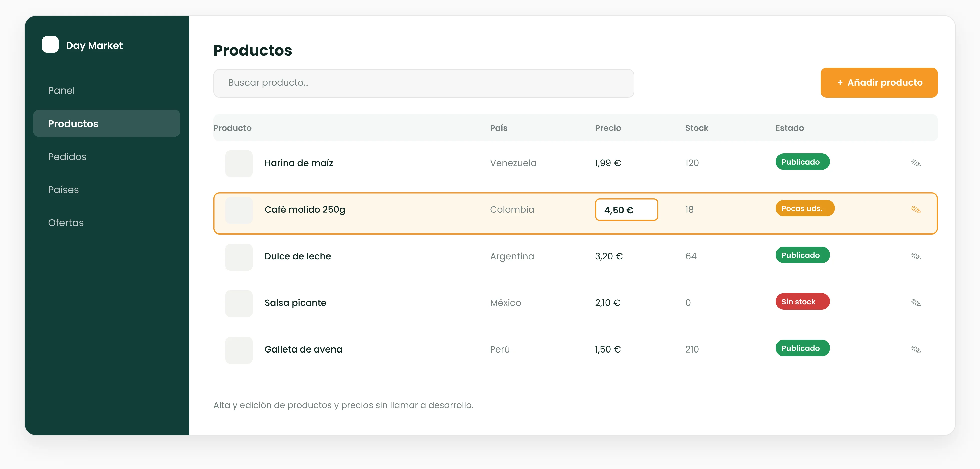Focus the Buscar producto search field
Screen dimensions: 980x469
(423, 83)
